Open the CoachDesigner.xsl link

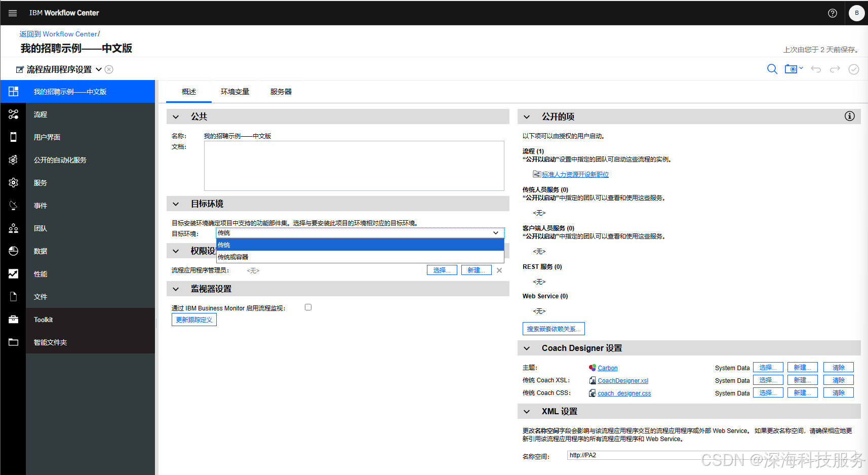(623, 381)
